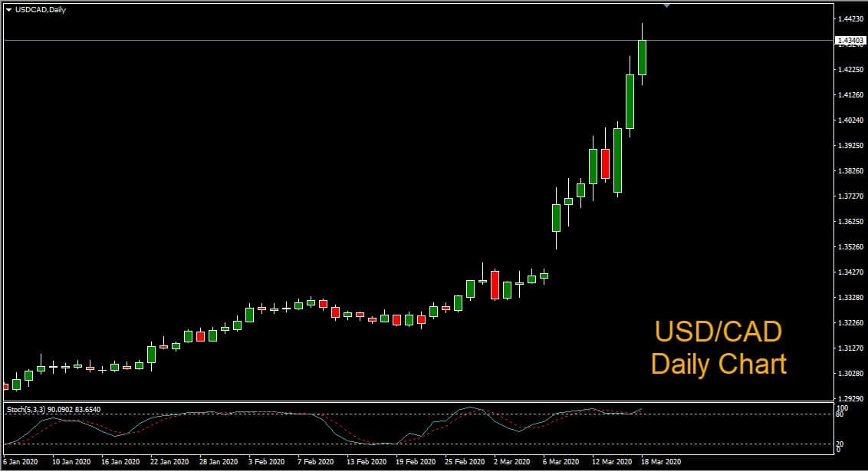Click the Stoch(5,3,3) indicator label

pyautogui.click(x=54, y=409)
